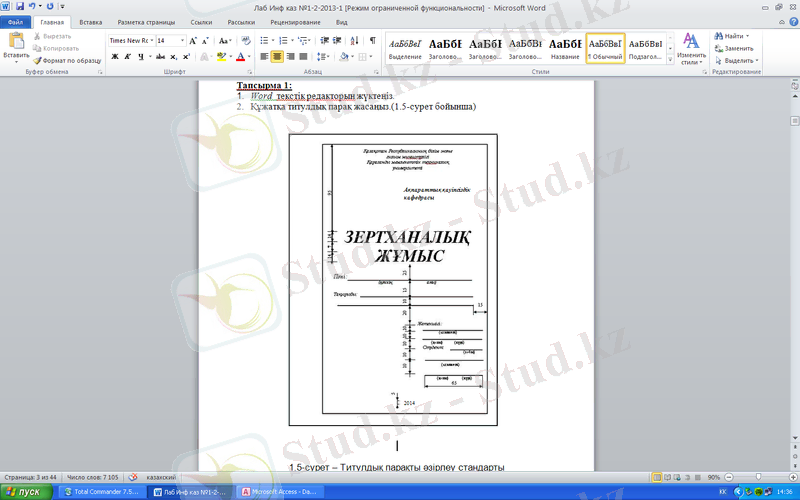The height and width of the screenshot is (500, 800).
Task: Click the Save icon in quick access toolbar
Action: 19,6
